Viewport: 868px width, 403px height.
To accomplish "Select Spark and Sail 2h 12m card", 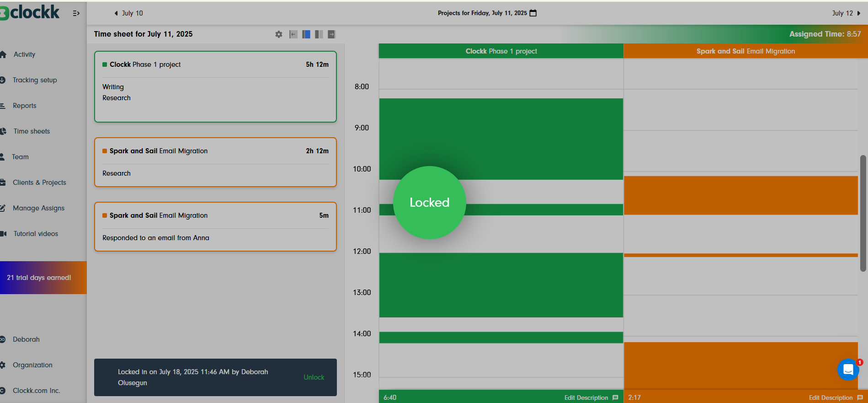I will click(x=215, y=162).
